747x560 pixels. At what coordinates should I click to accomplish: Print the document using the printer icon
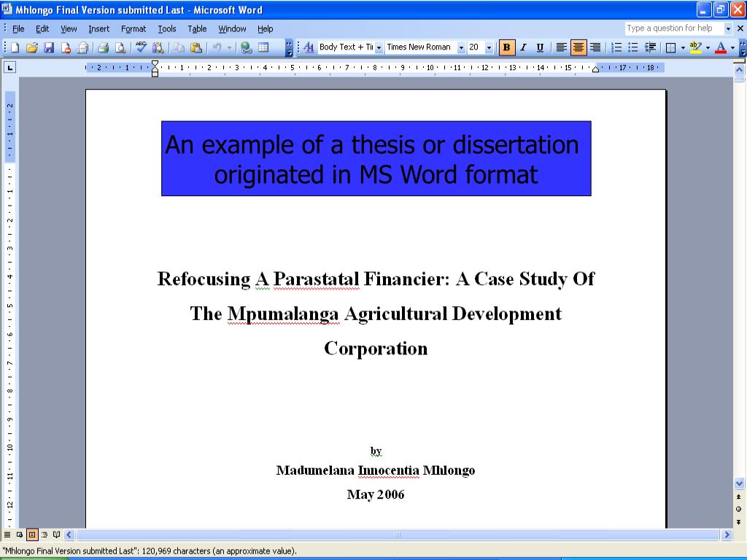tap(104, 47)
